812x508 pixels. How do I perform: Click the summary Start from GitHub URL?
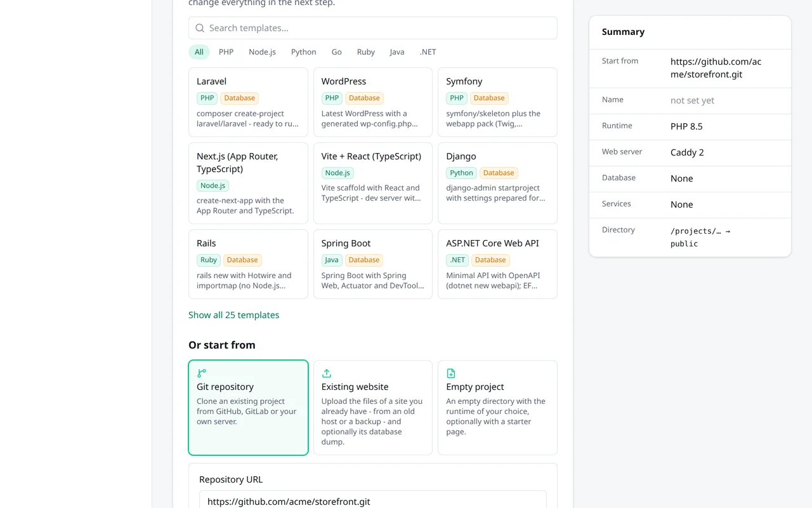pos(716,68)
